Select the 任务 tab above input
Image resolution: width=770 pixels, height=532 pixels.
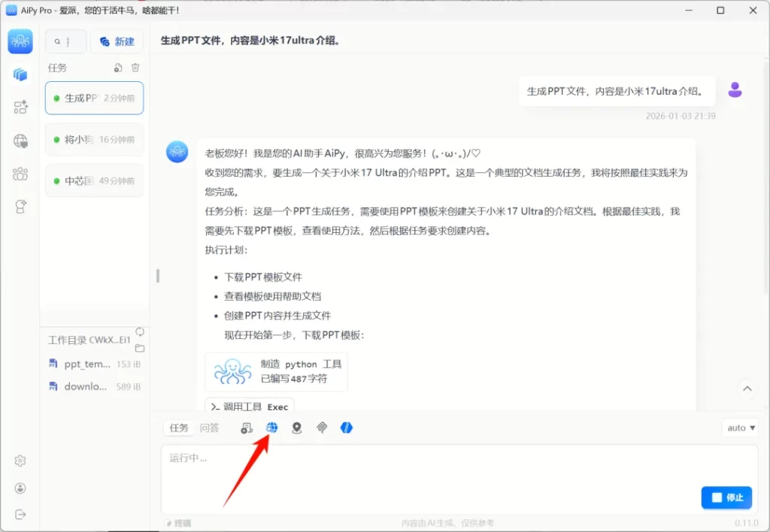coord(179,428)
